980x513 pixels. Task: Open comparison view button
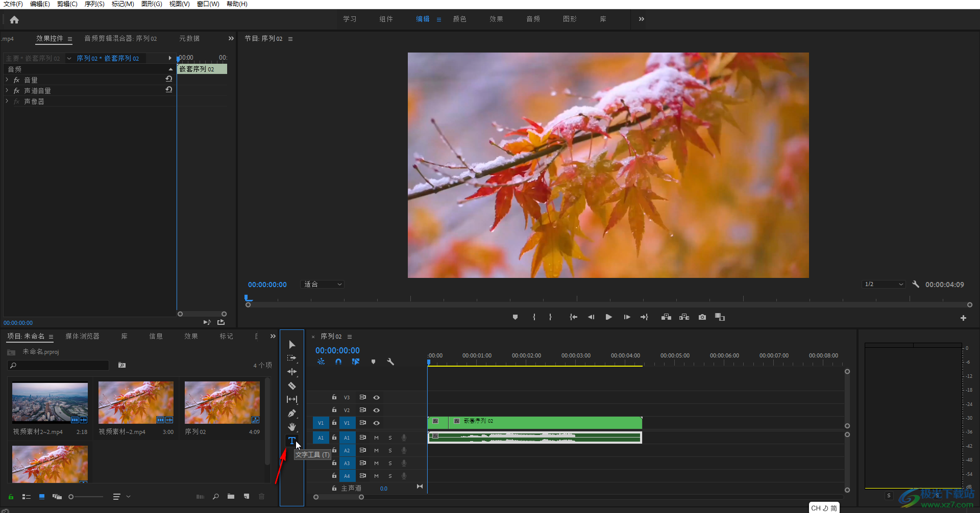coord(720,317)
